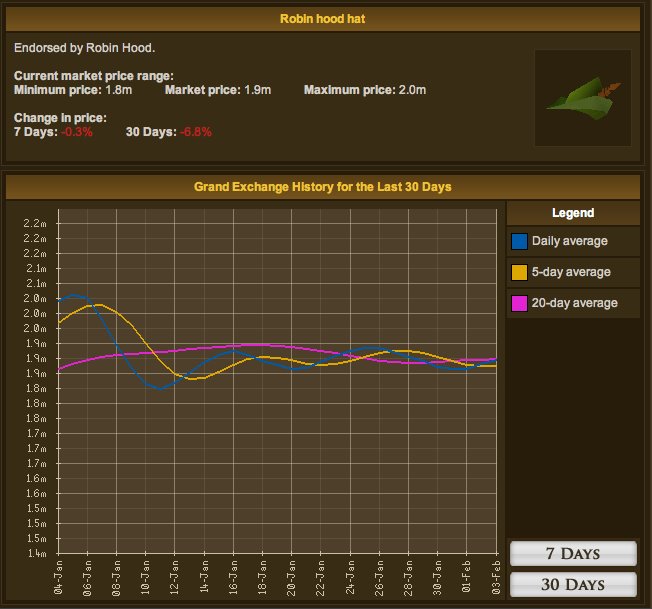Click the 7 Days -0.3% change value
This screenshot has width=652, height=609.
coord(77,132)
